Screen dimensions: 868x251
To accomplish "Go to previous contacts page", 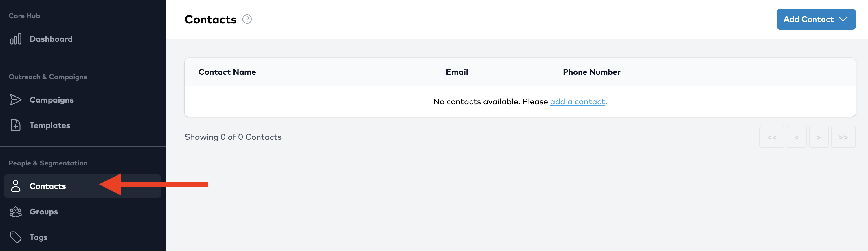I will pos(796,137).
